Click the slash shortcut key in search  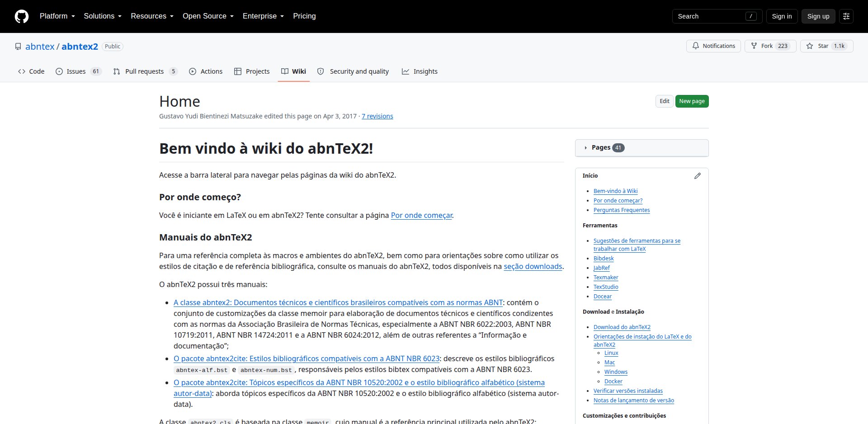(751, 16)
